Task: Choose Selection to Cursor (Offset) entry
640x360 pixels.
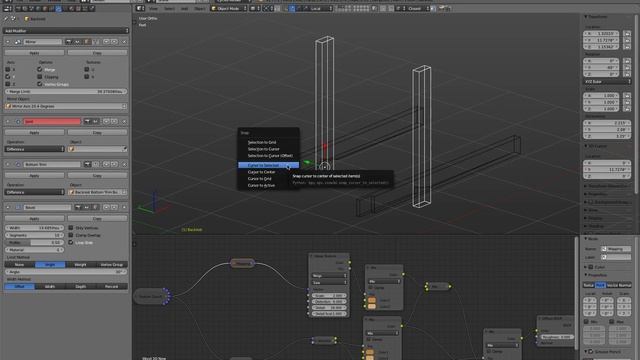Action: tap(270, 156)
